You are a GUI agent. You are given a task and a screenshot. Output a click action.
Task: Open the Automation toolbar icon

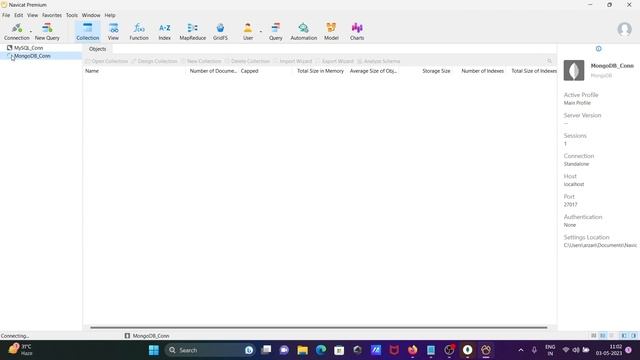pyautogui.click(x=303, y=31)
